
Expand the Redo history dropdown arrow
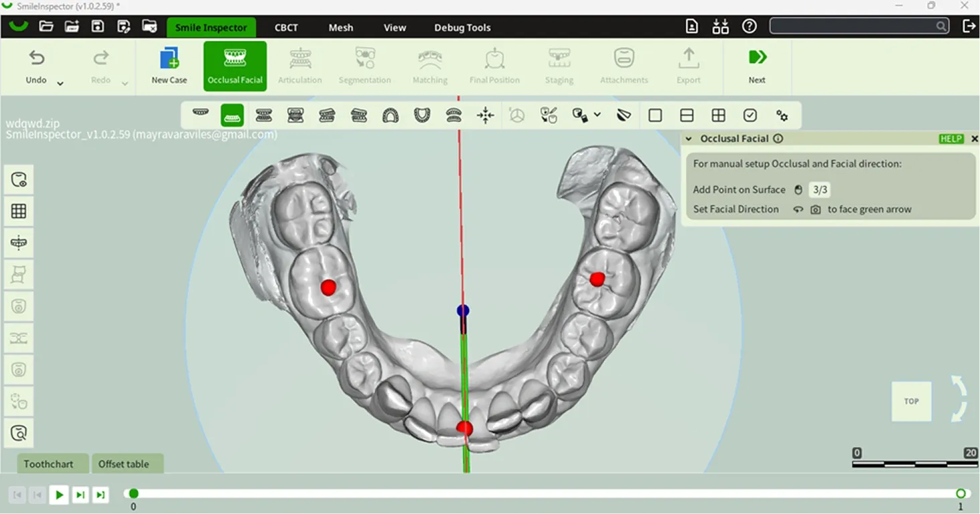click(x=125, y=83)
